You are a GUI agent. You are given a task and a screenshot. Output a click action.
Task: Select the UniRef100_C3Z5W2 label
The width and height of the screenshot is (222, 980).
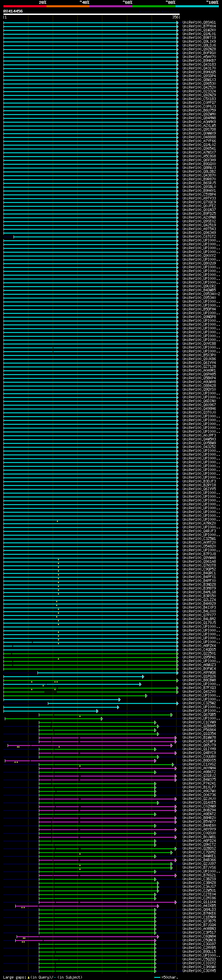(x=199, y=703)
